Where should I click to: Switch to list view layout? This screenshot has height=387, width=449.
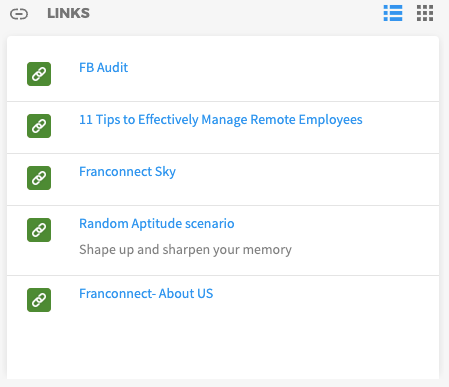(x=393, y=13)
